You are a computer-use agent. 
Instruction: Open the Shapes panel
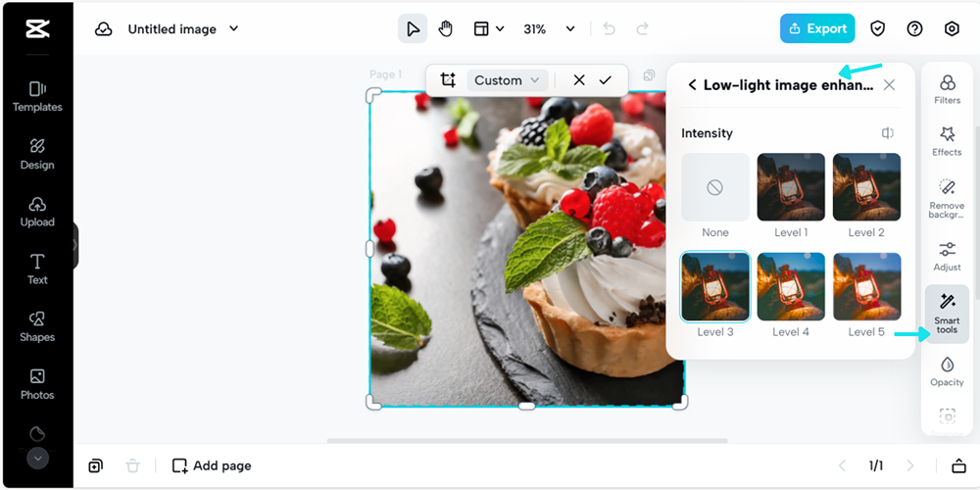coord(37,327)
